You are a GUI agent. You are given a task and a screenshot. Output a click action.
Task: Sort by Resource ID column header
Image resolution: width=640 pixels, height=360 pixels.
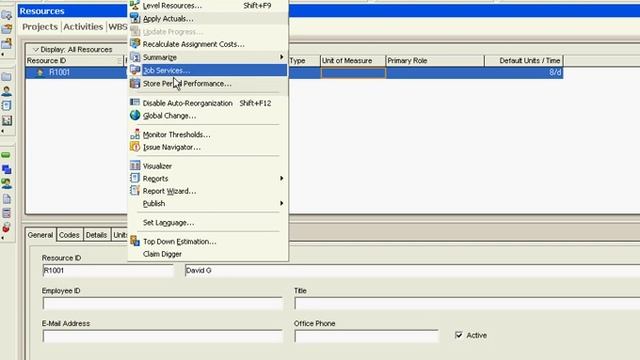[x=73, y=60]
